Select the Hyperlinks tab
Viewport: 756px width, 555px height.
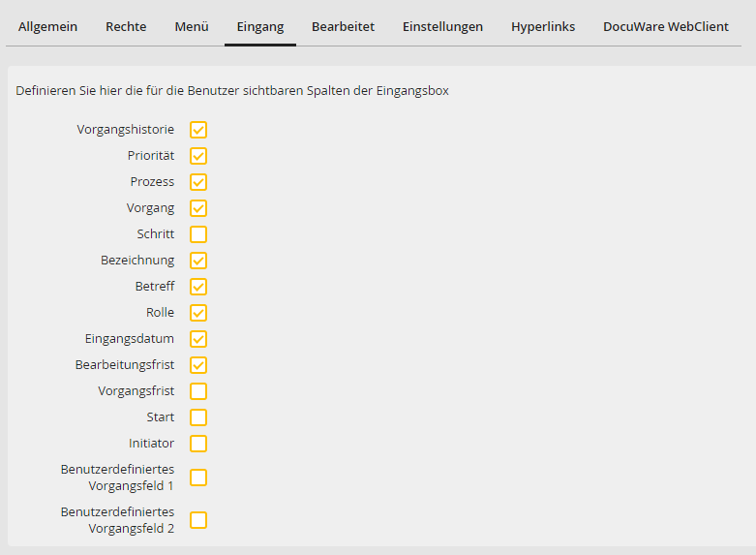click(x=543, y=27)
